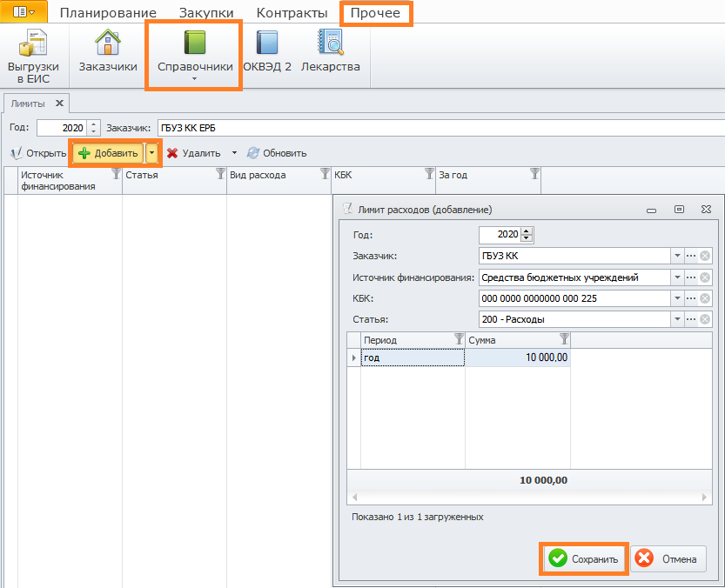
Task: Expand dropdown arrow next to Удалить
Action: [234, 153]
